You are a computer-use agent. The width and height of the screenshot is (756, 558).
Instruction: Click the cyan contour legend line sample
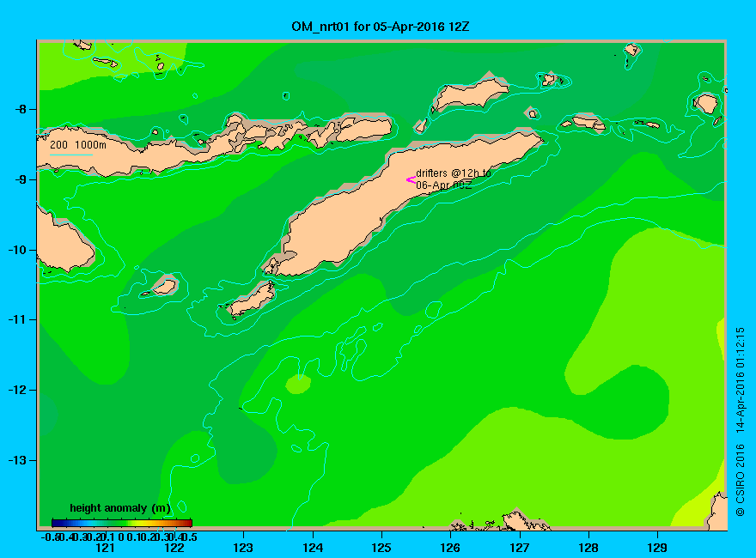70,155
